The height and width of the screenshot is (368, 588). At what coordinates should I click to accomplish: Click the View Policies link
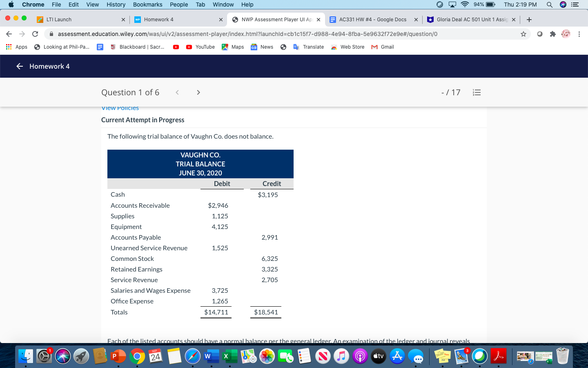(120, 108)
